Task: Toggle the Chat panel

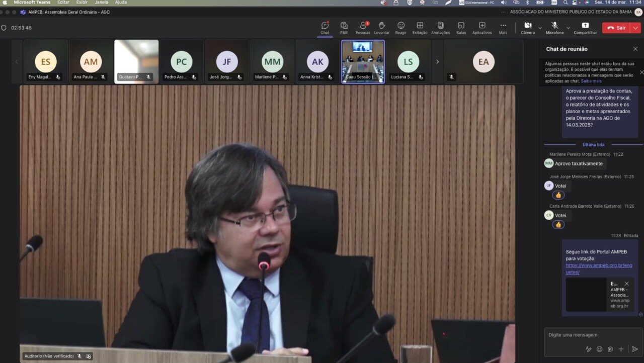Action: (x=325, y=28)
